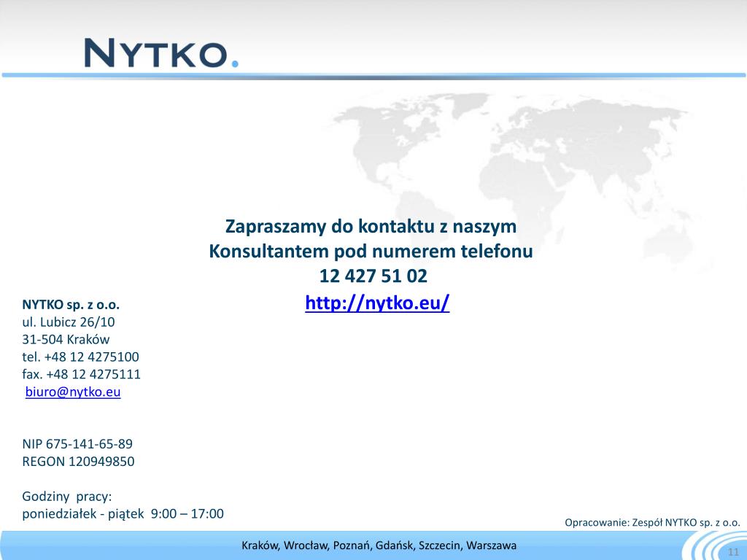The image size is (747, 560).
Task: Select the line Konsultantem pod numerem telefonu
Action: click(x=371, y=251)
